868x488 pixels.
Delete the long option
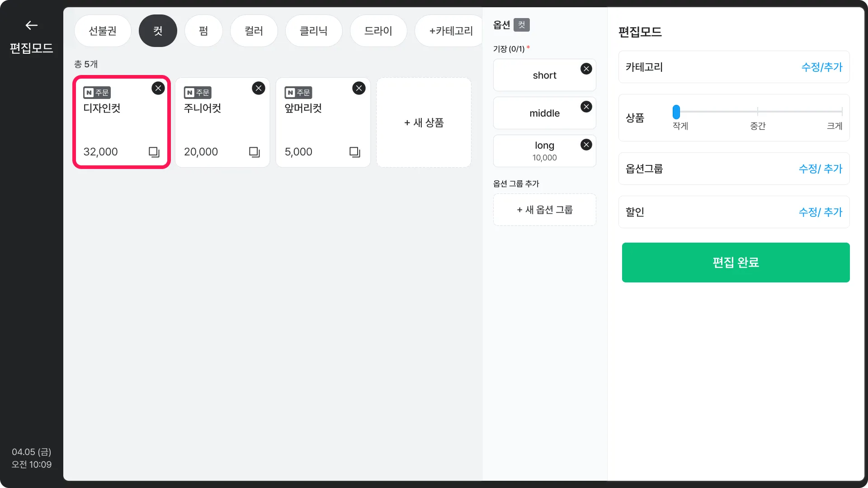point(586,145)
